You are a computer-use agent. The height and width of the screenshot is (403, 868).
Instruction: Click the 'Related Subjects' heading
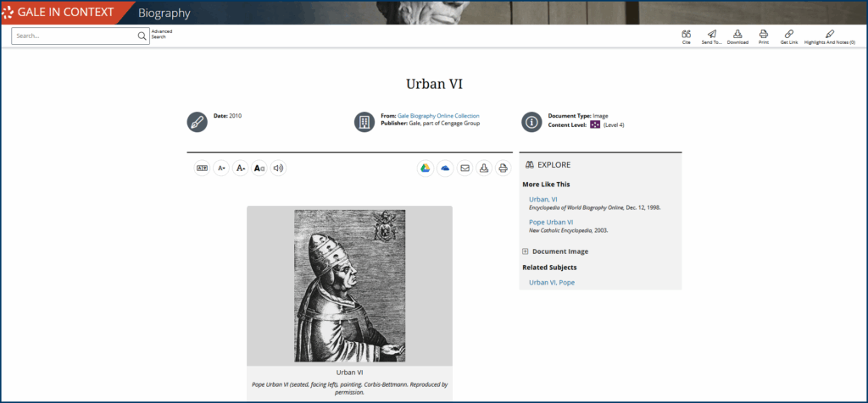tap(549, 268)
